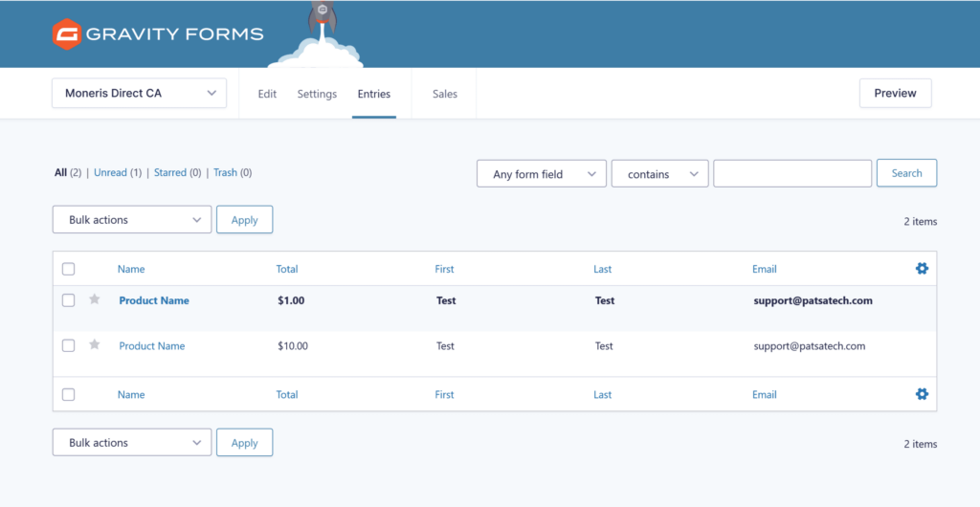Click bold support@patsatech.com email cell
Screen dimensions: 980x507
pyautogui.click(x=813, y=300)
